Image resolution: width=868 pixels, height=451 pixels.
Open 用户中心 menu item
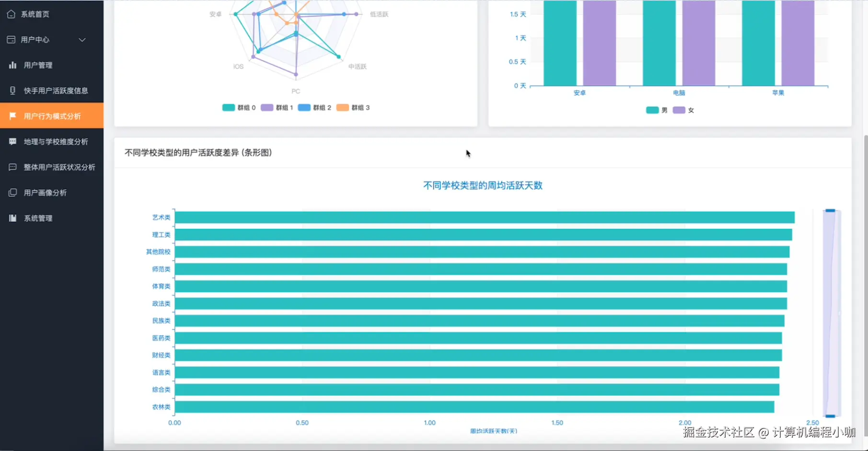[x=52, y=39]
